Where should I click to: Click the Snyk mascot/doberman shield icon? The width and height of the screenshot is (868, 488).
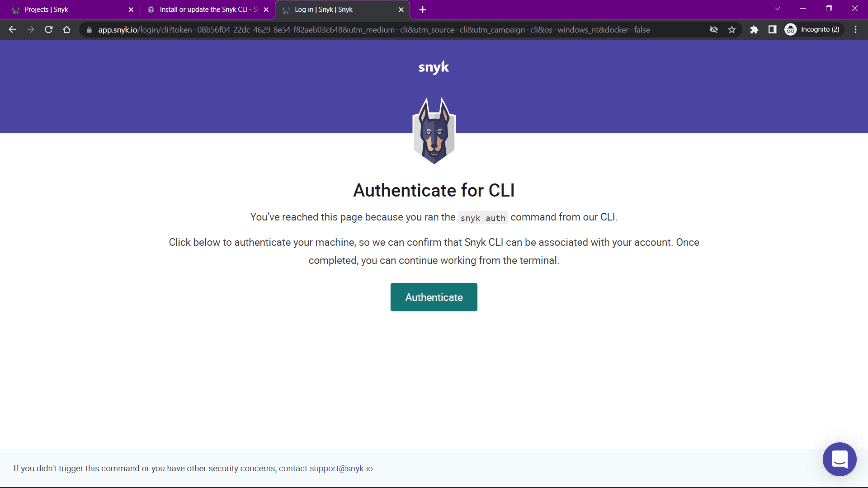(434, 130)
